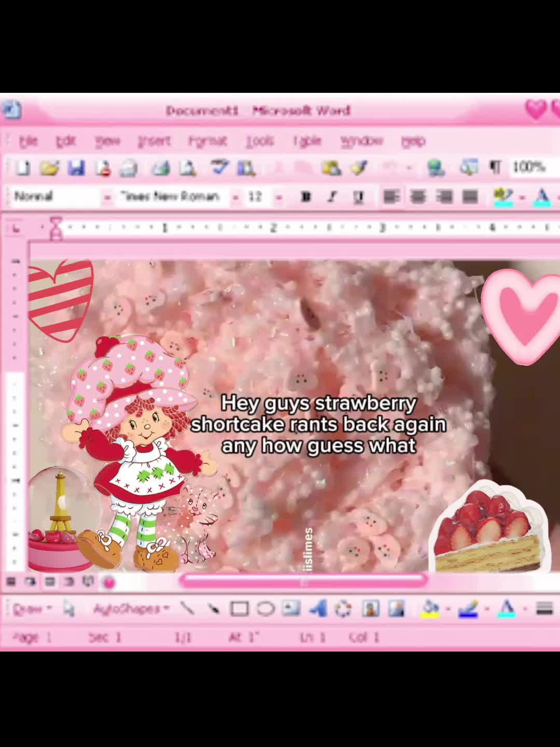Open the Help menu
Image resolution: width=560 pixels, height=747 pixels.
tap(413, 141)
